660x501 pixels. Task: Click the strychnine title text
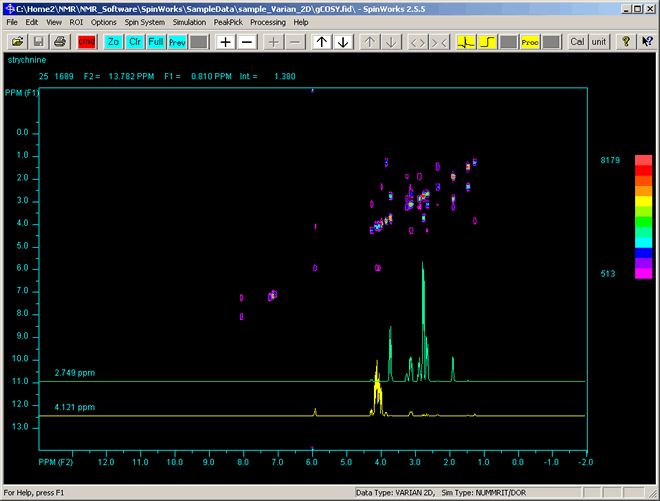point(27,60)
